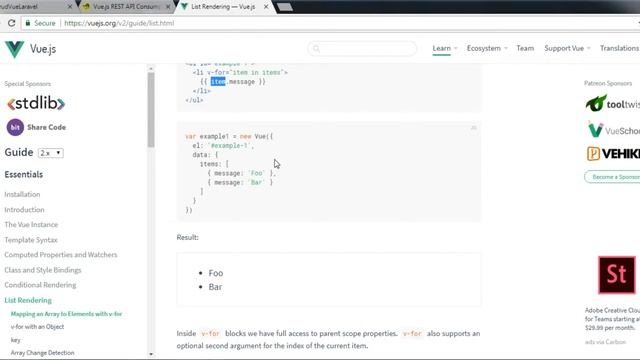
Task: Open Class and Style Bindings link
Action: click(43, 270)
